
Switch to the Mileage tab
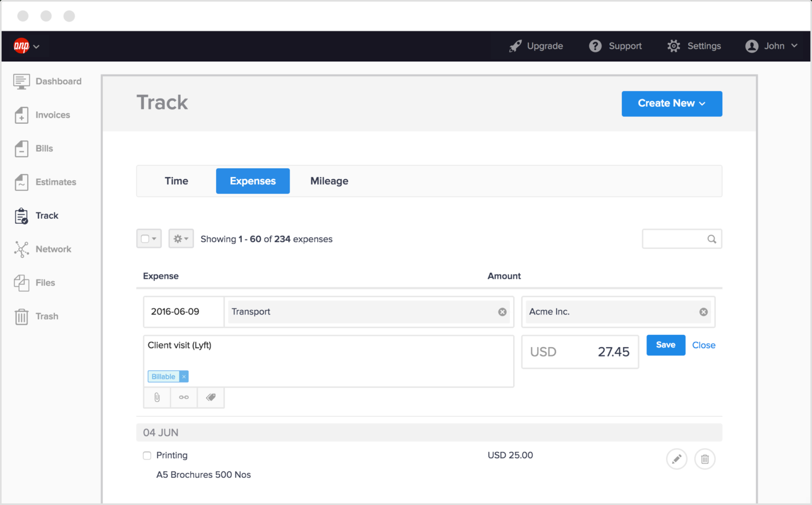329,181
